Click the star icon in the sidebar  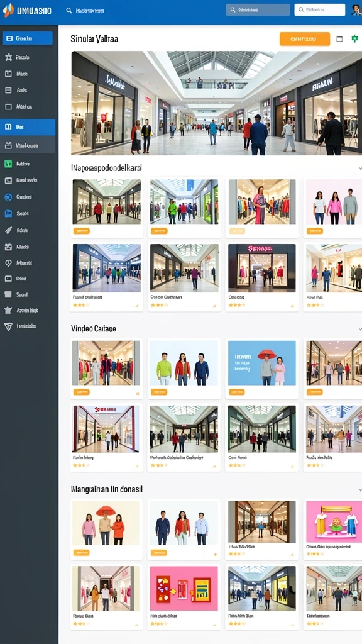(x=8, y=57)
